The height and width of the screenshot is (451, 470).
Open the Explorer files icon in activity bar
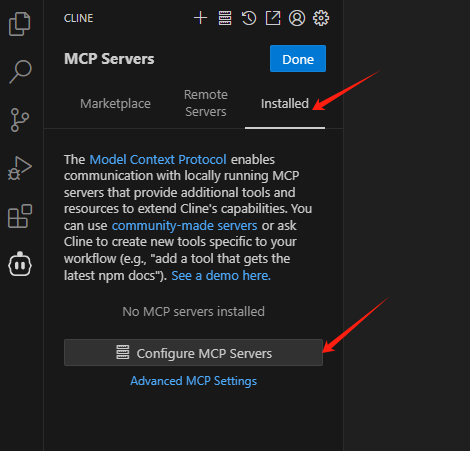[20, 24]
